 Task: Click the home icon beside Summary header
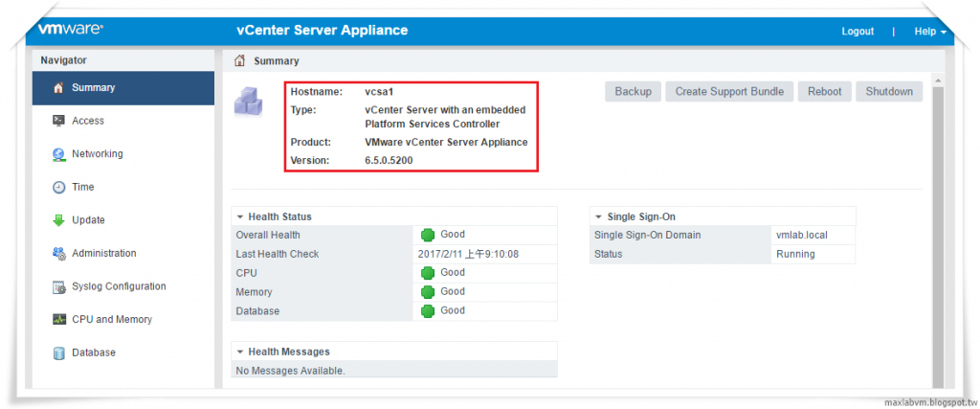[239, 60]
